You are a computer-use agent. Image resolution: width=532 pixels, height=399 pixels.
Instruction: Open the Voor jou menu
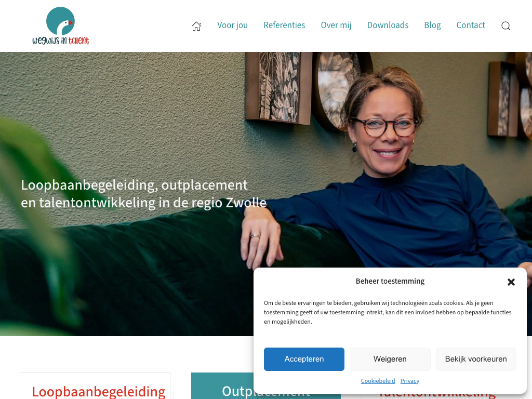tap(232, 25)
